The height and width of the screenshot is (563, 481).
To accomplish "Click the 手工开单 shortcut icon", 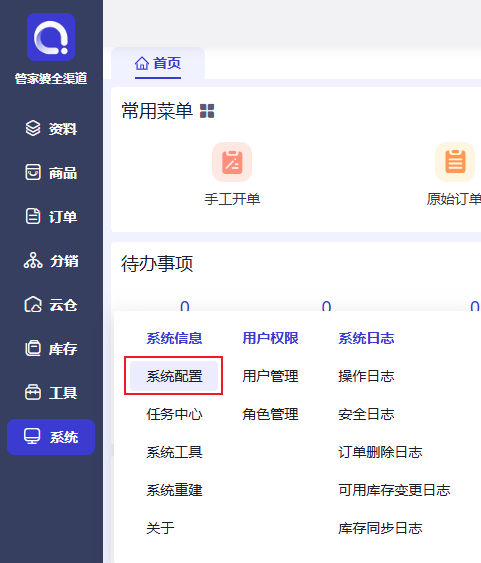I will point(232,162).
